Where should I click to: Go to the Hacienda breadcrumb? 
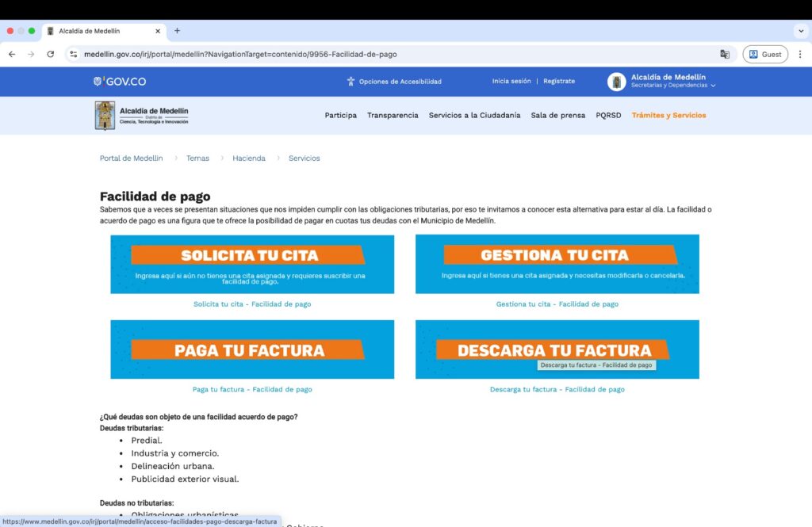tap(249, 158)
